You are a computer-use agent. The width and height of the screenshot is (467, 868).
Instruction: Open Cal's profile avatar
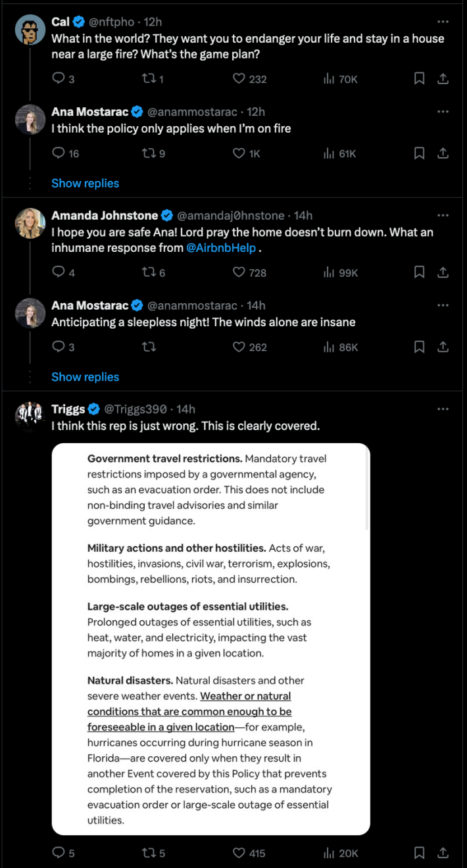[x=30, y=30]
